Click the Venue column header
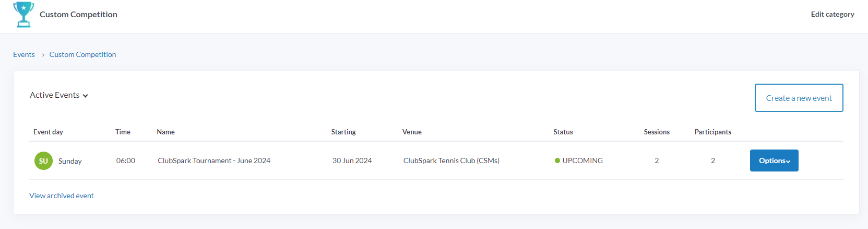 [x=412, y=132]
